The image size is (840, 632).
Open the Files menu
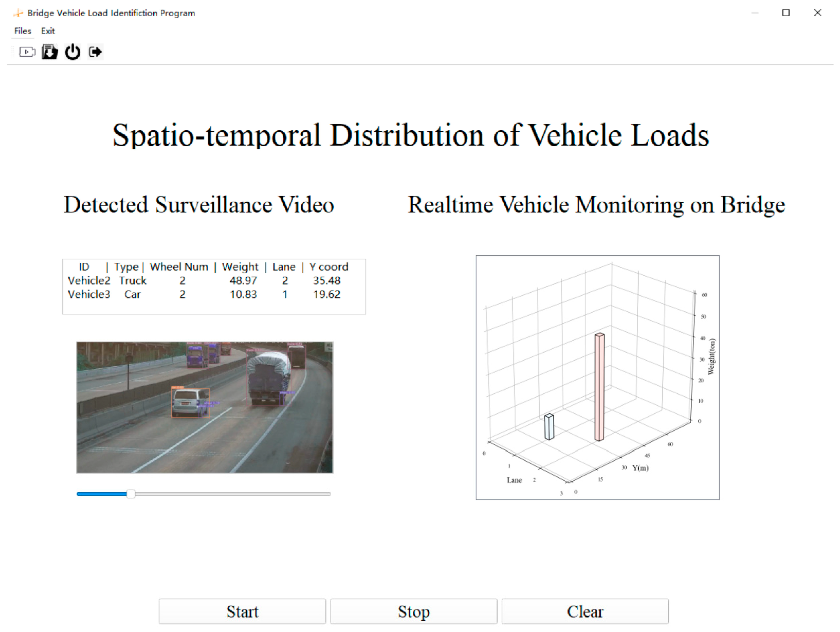point(22,31)
